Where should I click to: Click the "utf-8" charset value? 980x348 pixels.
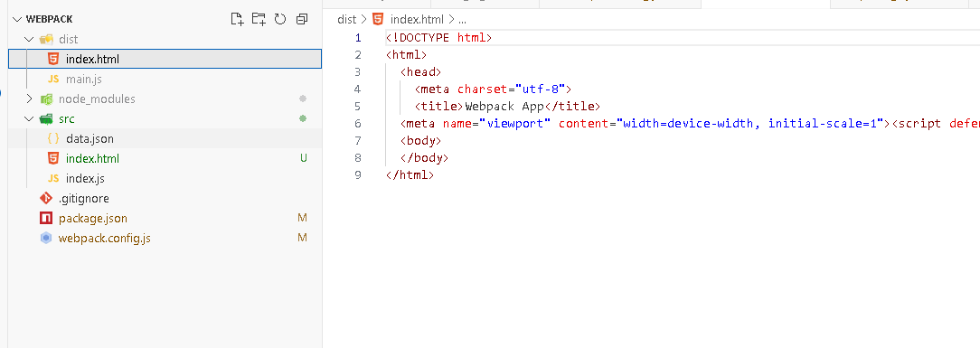coord(541,89)
